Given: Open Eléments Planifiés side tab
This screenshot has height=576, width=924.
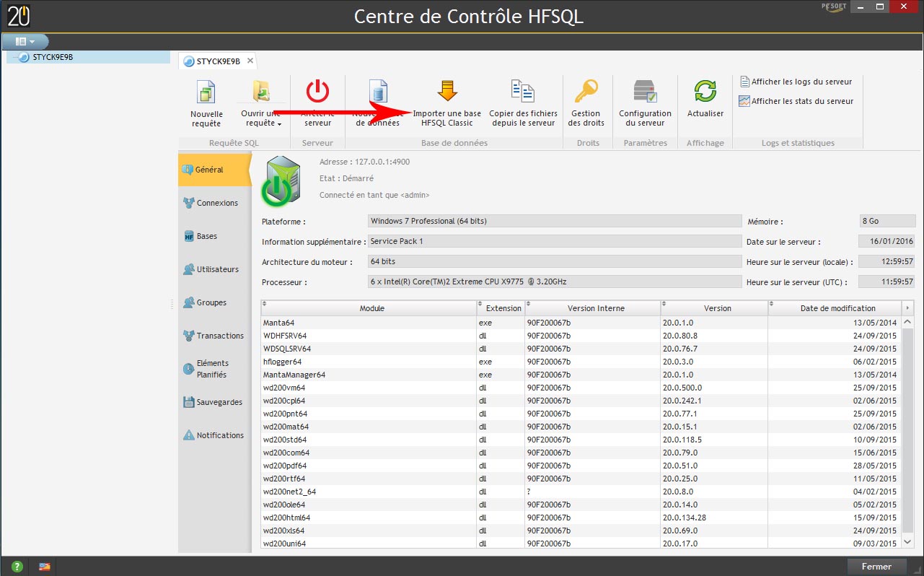Looking at the screenshot, I should click(214, 369).
